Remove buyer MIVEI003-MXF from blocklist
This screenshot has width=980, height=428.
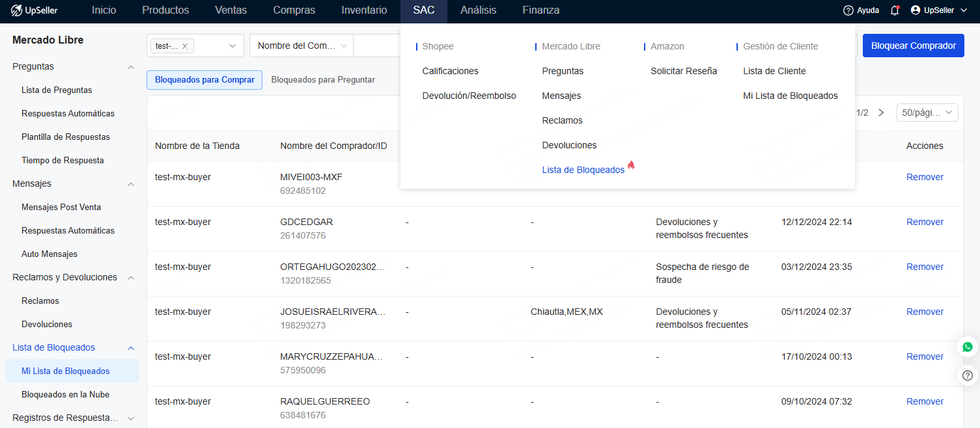(925, 177)
